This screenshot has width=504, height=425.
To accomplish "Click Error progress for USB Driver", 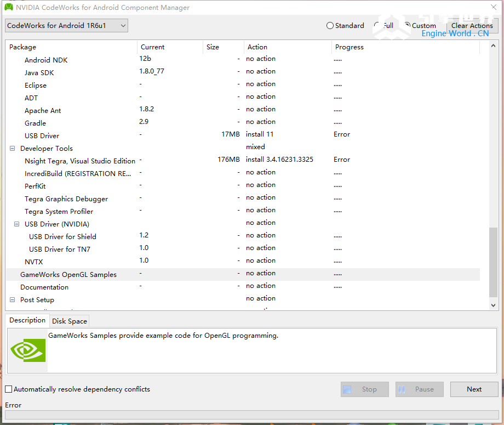I will 342,134.
